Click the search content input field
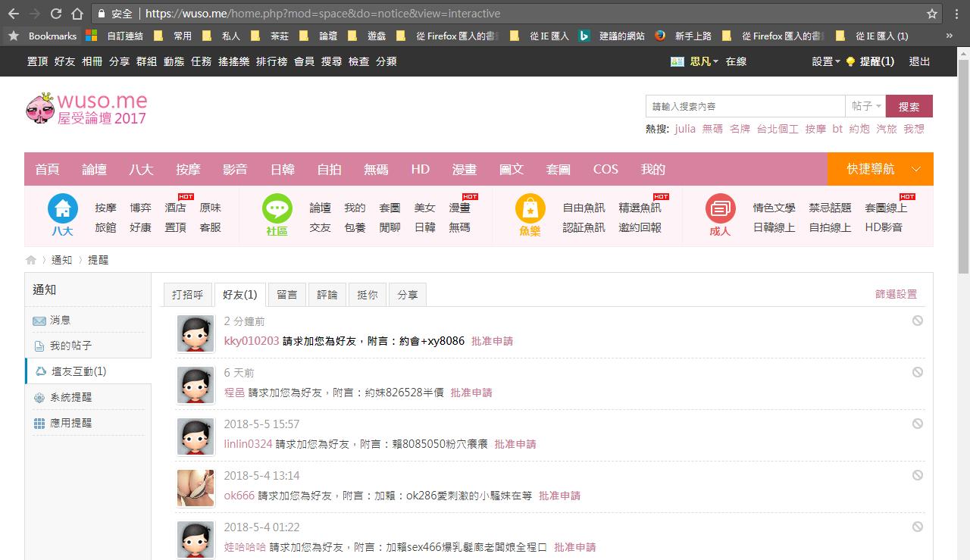The width and height of the screenshot is (970, 560). click(745, 107)
